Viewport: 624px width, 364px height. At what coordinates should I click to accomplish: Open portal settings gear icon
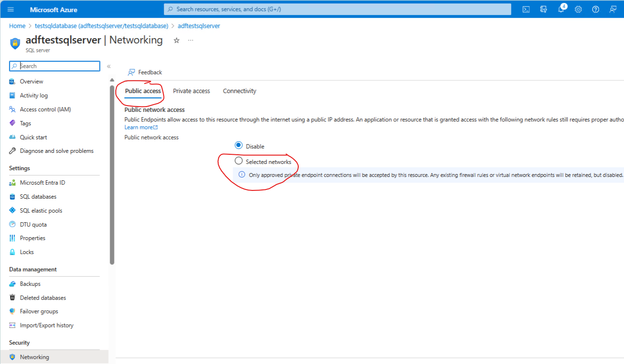[578, 9]
